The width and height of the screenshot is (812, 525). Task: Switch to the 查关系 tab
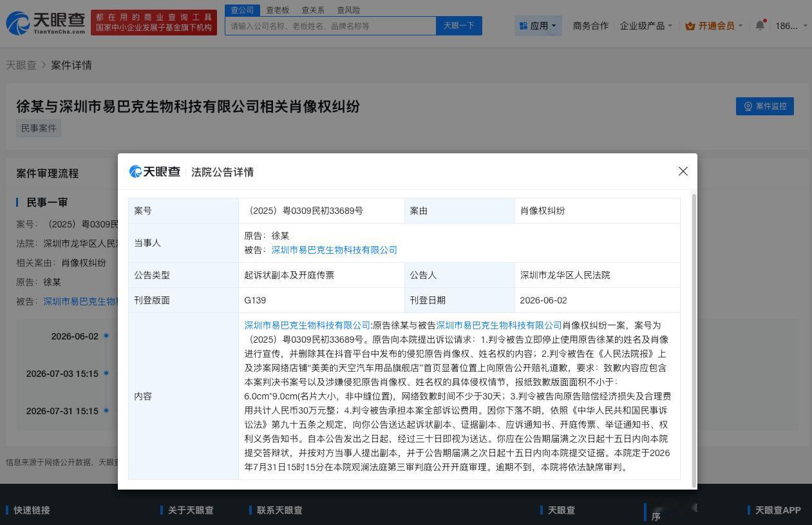[x=313, y=10]
